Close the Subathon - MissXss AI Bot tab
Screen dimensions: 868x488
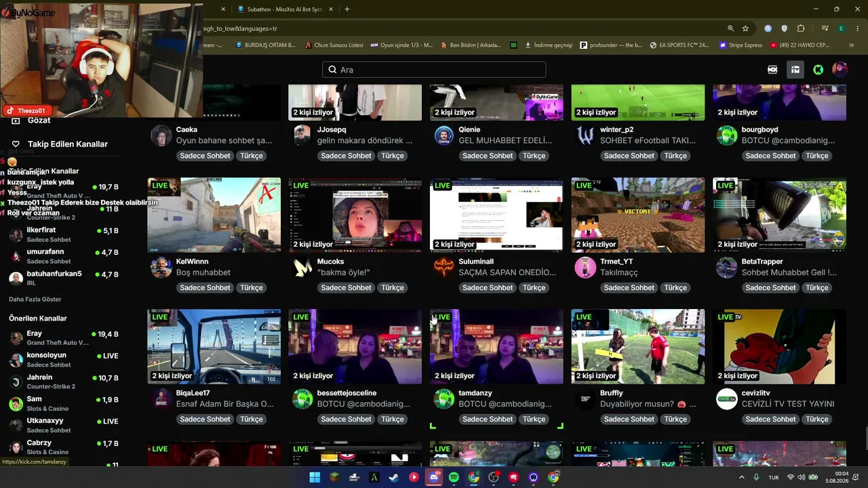tap(331, 9)
